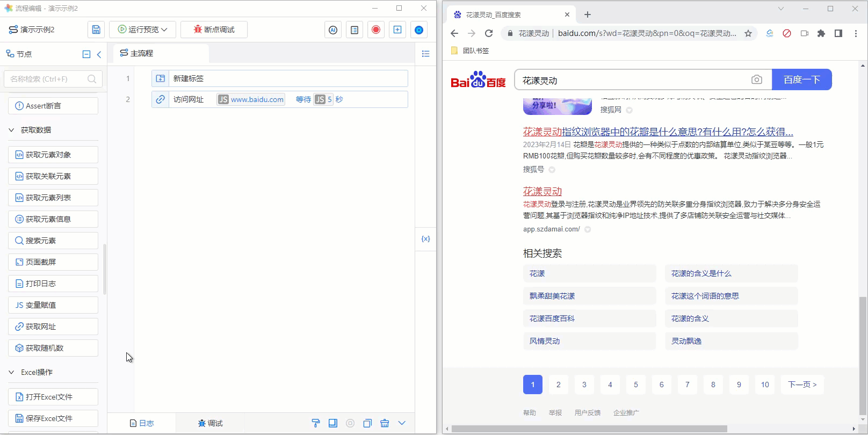The image size is (868, 435).
Task: Close the 花漾灵动_百度搜索 tab
Action: point(567,15)
